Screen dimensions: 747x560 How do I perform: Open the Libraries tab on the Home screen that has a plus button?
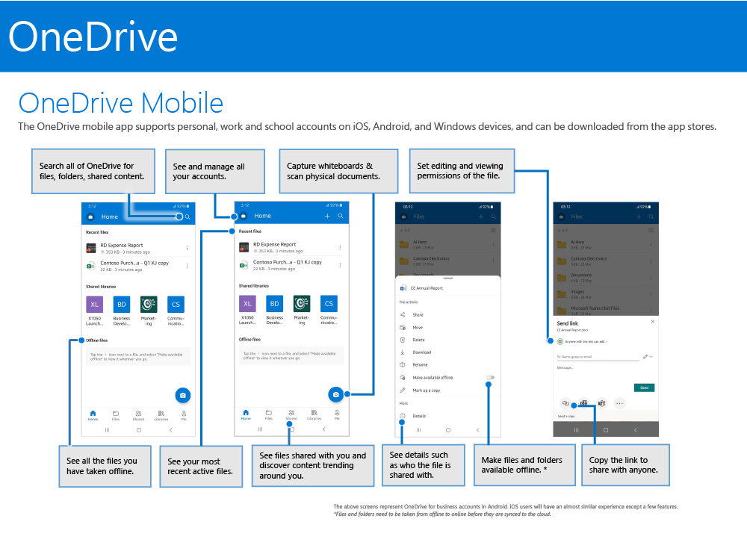pyautogui.click(x=314, y=414)
